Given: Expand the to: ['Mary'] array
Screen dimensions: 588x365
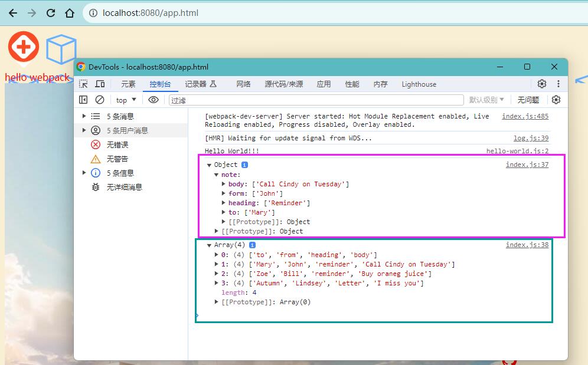Looking at the screenshot, I should (224, 212).
